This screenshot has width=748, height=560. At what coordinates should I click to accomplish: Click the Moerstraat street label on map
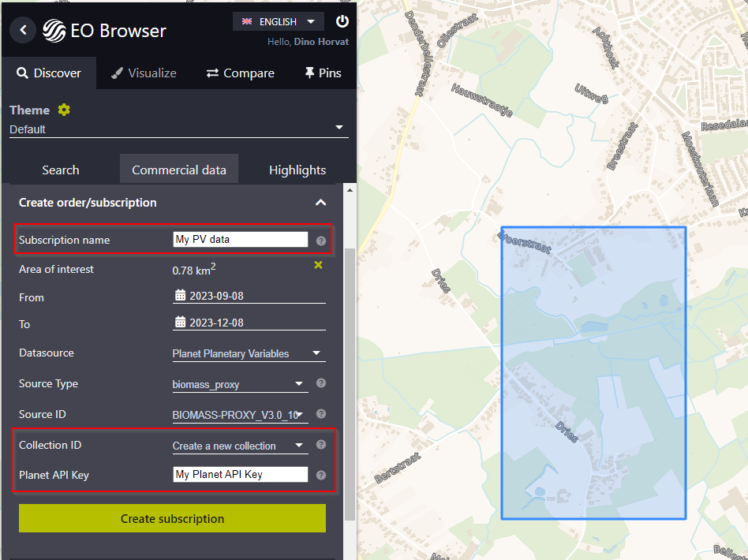524,242
